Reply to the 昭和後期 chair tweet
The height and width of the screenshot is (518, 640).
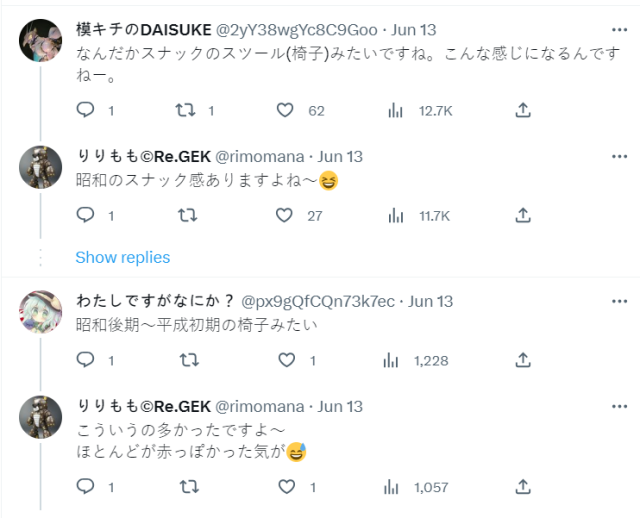tap(86, 361)
